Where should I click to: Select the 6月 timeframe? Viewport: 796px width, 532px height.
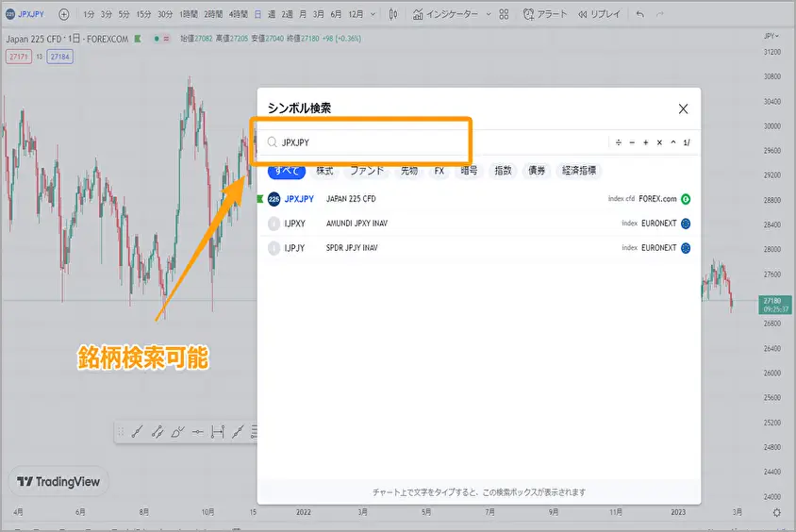point(336,14)
